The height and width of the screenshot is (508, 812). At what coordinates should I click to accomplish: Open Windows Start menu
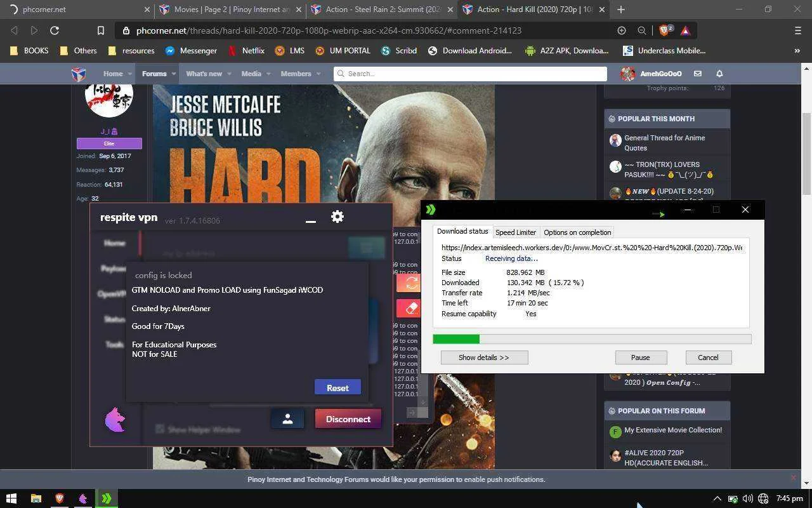[x=11, y=498]
